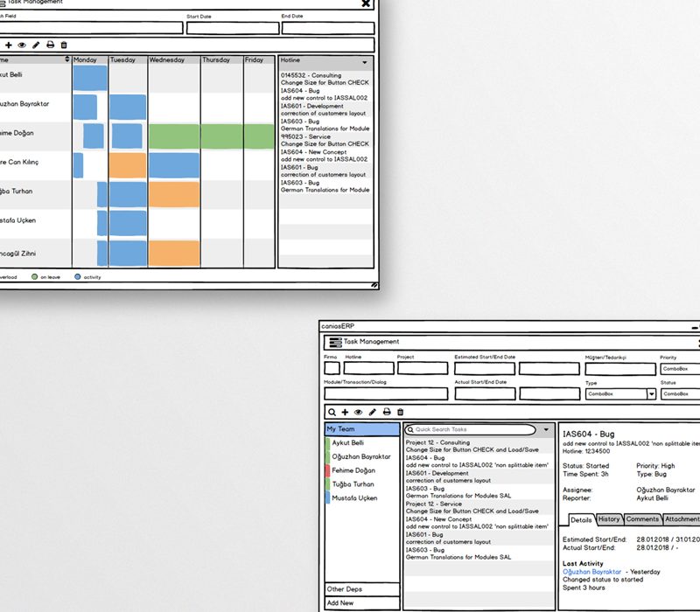
Task: Expand the Quick Search Tasks dropdown
Action: [544, 429]
